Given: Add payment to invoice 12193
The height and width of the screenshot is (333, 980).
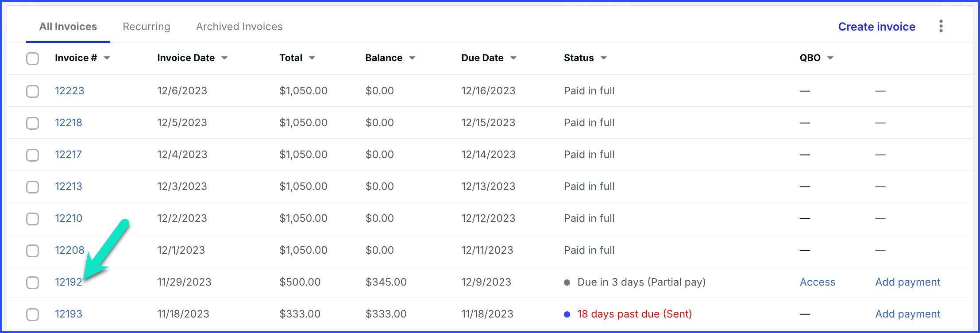Looking at the screenshot, I should point(907,314).
